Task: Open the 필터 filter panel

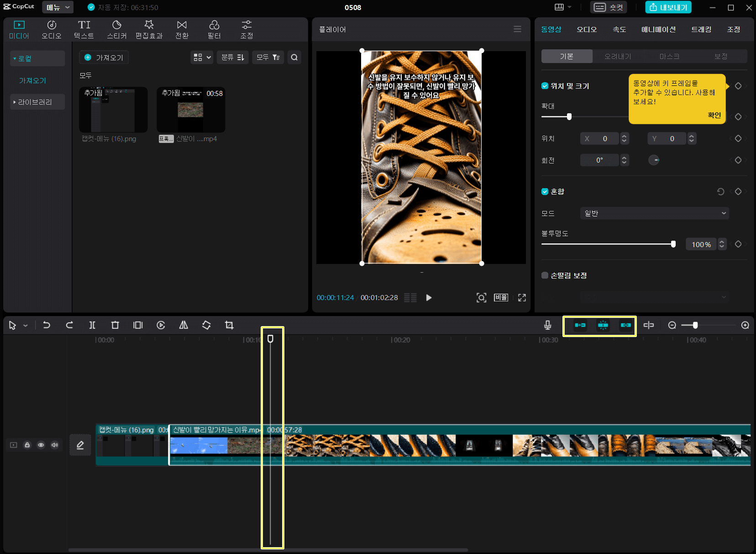Action: (214, 30)
